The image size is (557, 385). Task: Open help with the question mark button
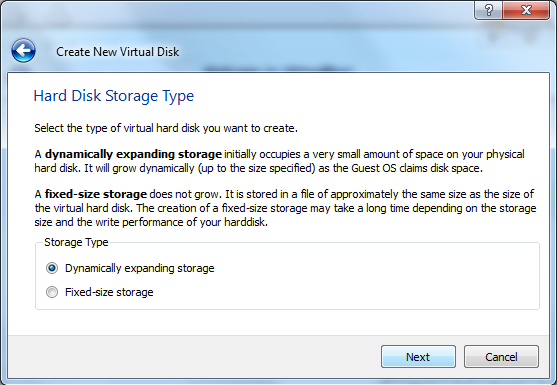(488, 10)
